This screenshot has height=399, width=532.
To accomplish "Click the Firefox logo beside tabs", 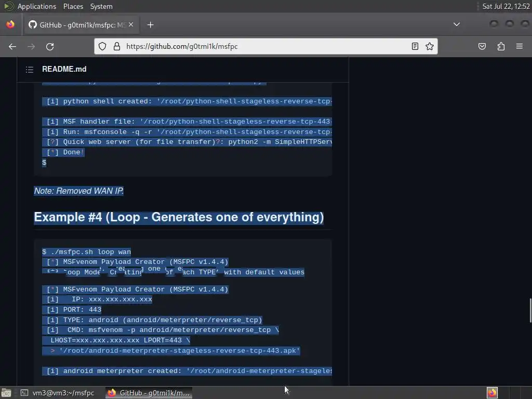I will pyautogui.click(x=10, y=24).
